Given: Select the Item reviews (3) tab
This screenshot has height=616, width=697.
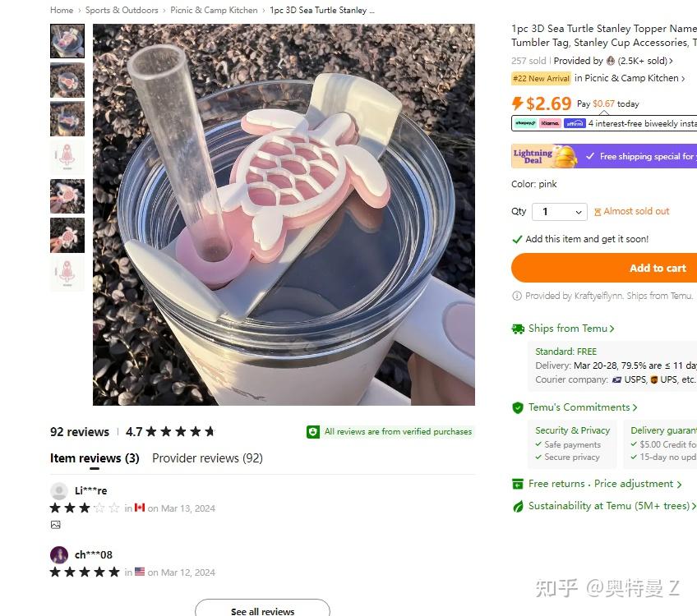Looking at the screenshot, I should (95, 458).
